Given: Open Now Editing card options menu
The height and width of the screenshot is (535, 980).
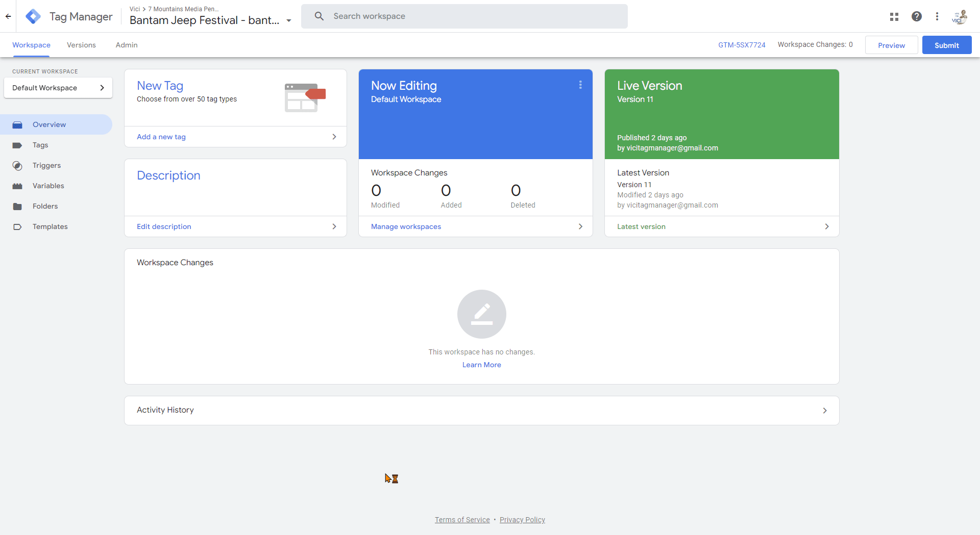Looking at the screenshot, I should click(x=580, y=85).
